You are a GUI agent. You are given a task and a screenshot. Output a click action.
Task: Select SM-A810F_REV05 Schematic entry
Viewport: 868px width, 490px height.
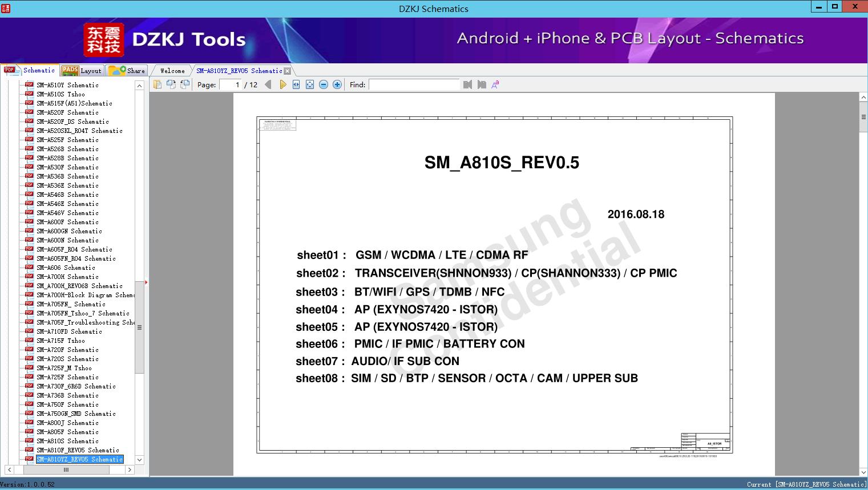click(x=78, y=450)
